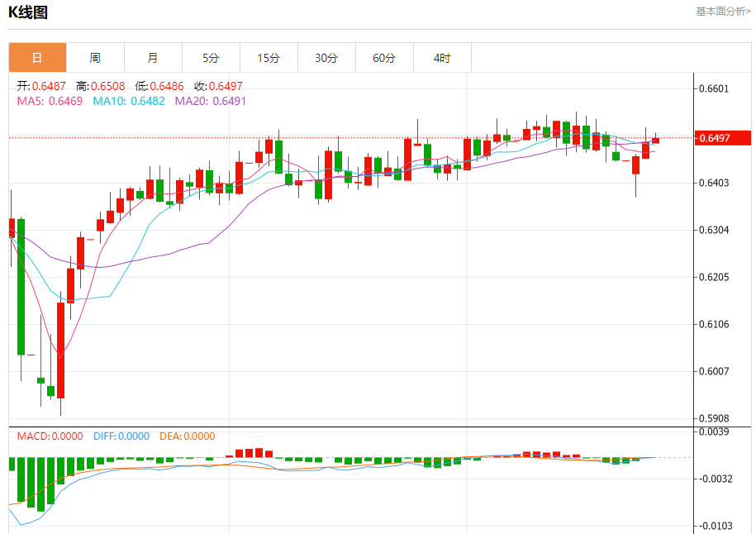The width and height of the screenshot is (756, 534).
Task: Click the 高:0.6508 high value
Action: tap(100, 86)
